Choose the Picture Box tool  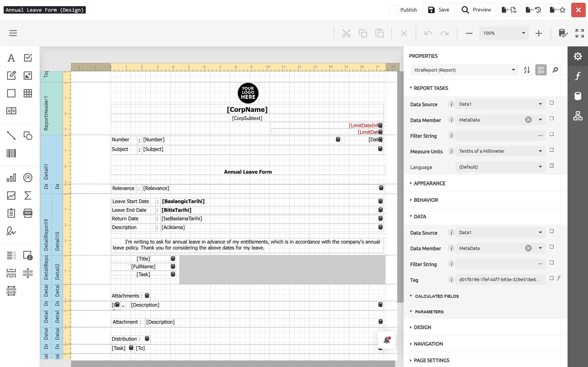28,75
